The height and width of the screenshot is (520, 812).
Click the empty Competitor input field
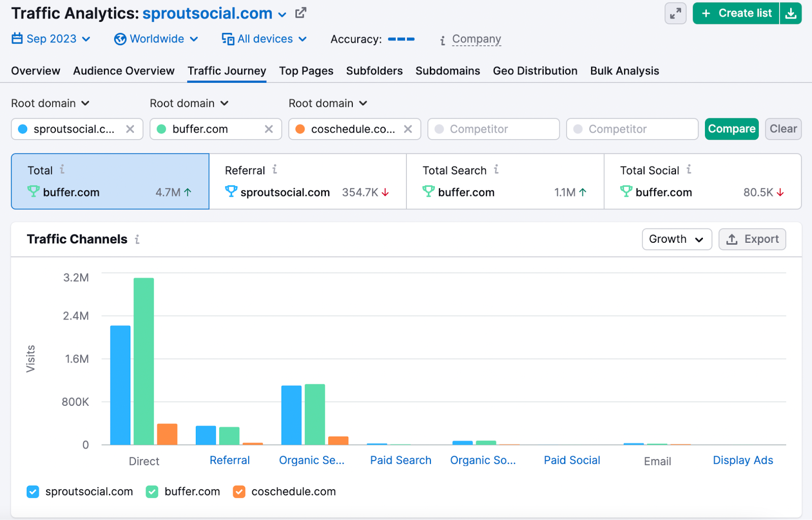pos(493,128)
